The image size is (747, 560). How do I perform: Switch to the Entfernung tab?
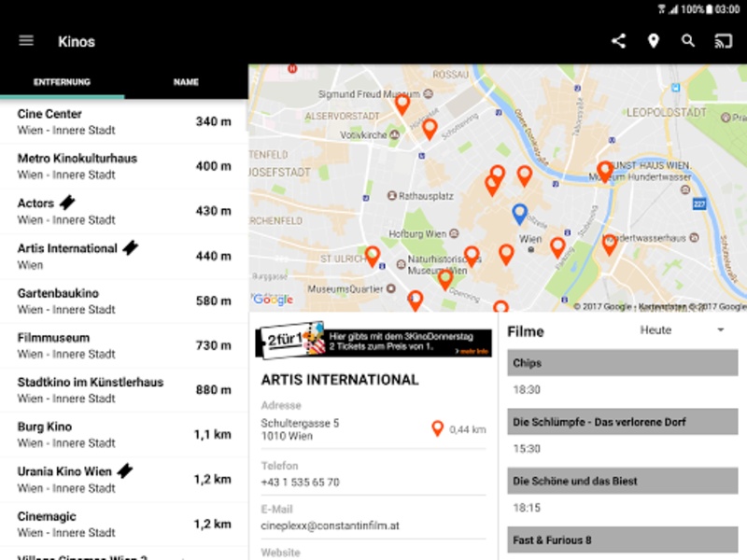click(x=62, y=82)
